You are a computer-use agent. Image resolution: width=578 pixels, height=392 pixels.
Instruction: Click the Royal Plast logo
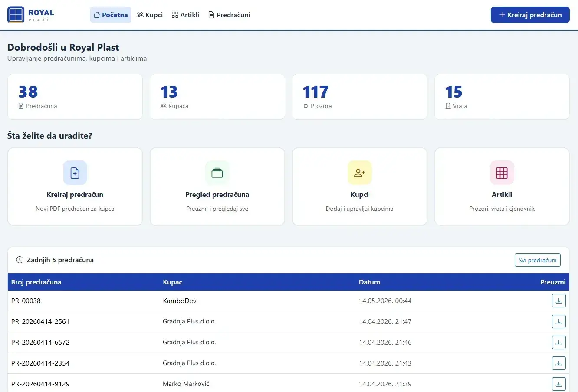point(31,15)
